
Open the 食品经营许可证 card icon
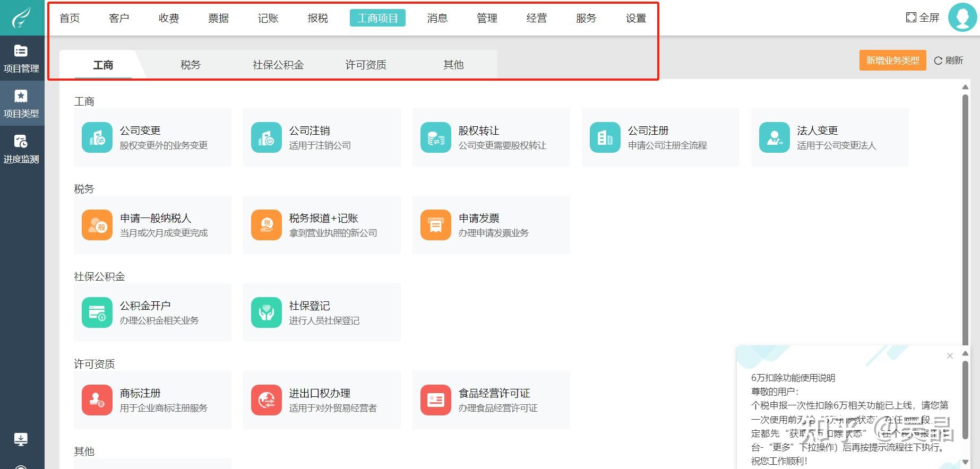[x=436, y=400]
